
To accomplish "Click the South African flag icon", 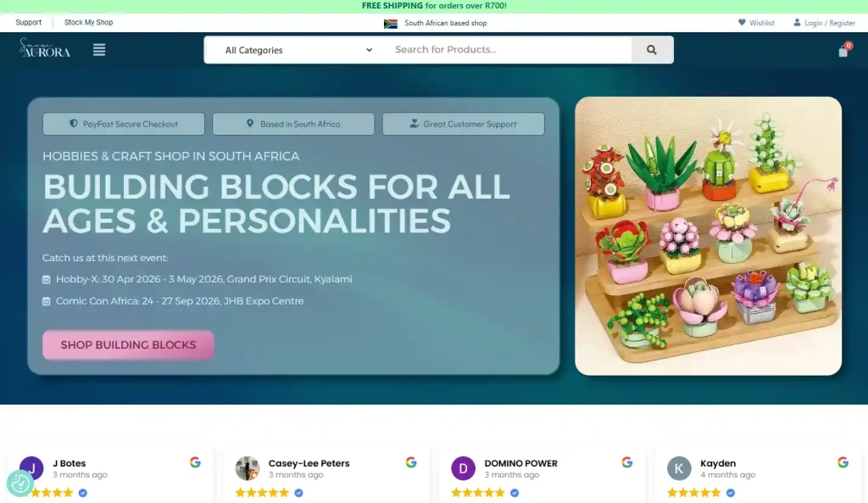I will click(x=390, y=23).
